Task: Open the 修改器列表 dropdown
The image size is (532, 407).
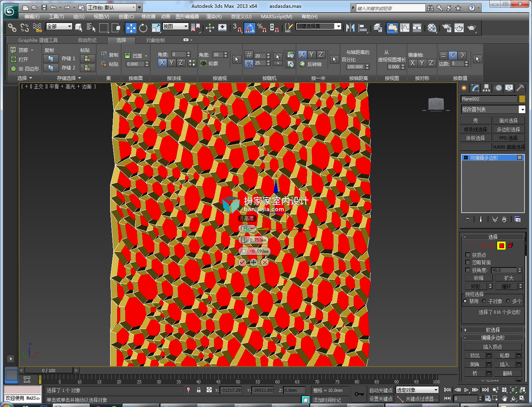Action: point(493,109)
